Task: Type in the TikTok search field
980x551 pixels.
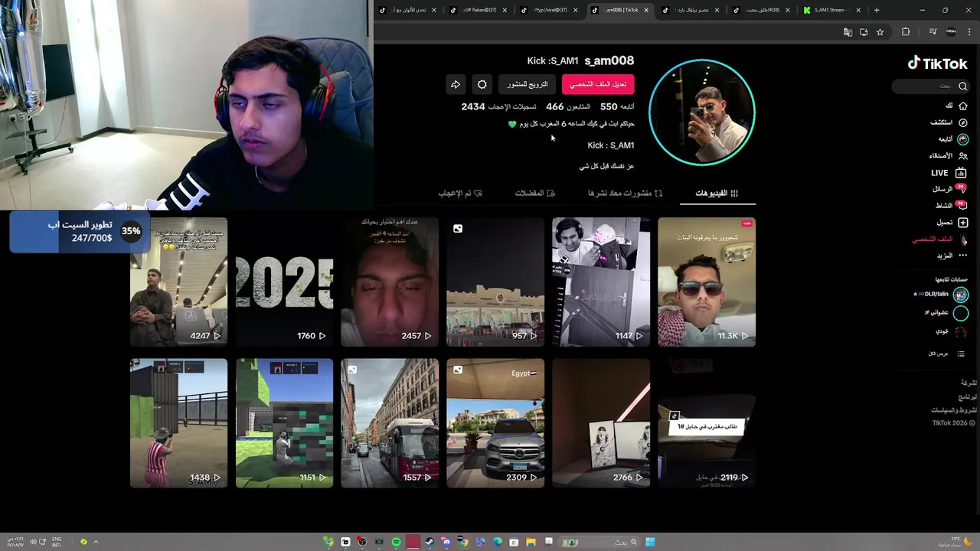Action: [x=930, y=86]
